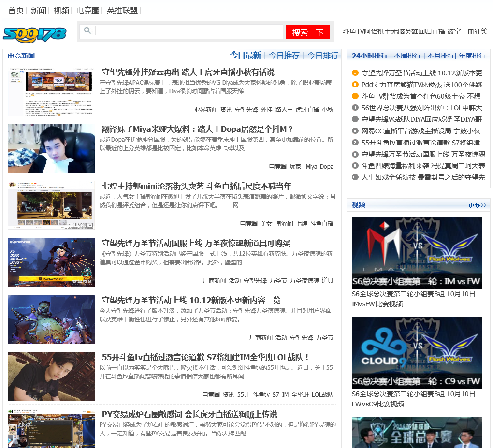Click the Sgg178 site logo

35,34
